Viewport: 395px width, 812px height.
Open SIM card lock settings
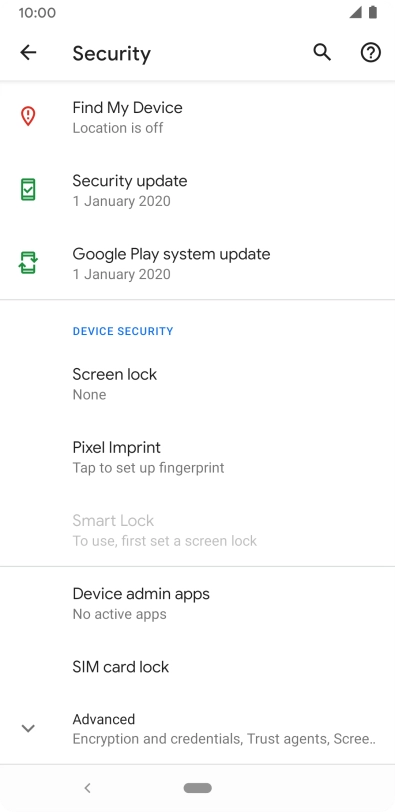[x=197, y=666]
